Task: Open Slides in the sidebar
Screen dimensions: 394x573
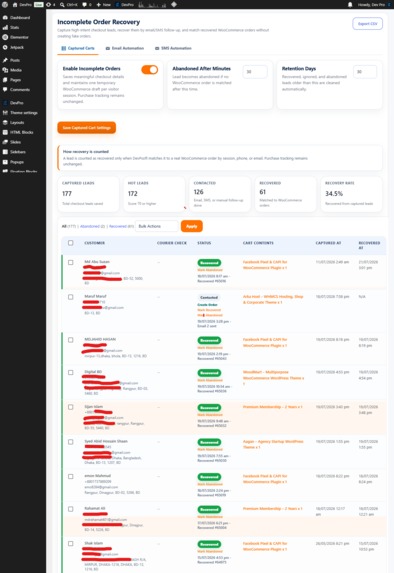Action: [x=15, y=142]
